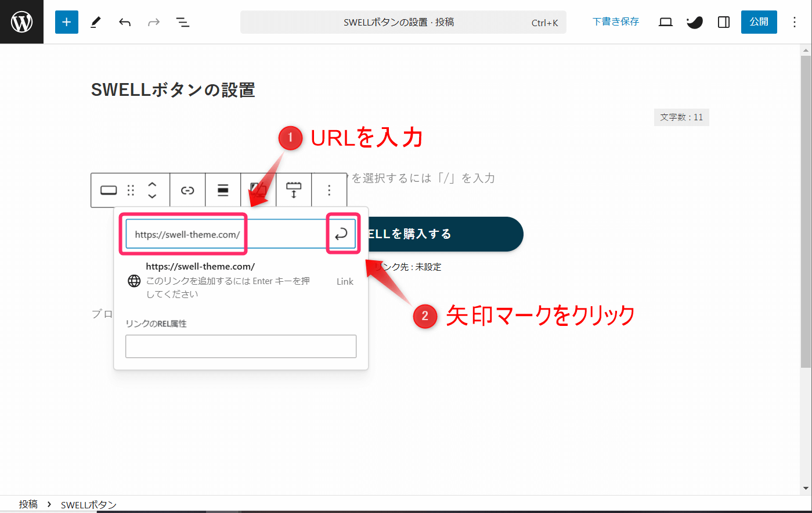Screen dimensions: 812x513
Task: Toggle the settings sidebar panel icon
Action: click(723, 21)
